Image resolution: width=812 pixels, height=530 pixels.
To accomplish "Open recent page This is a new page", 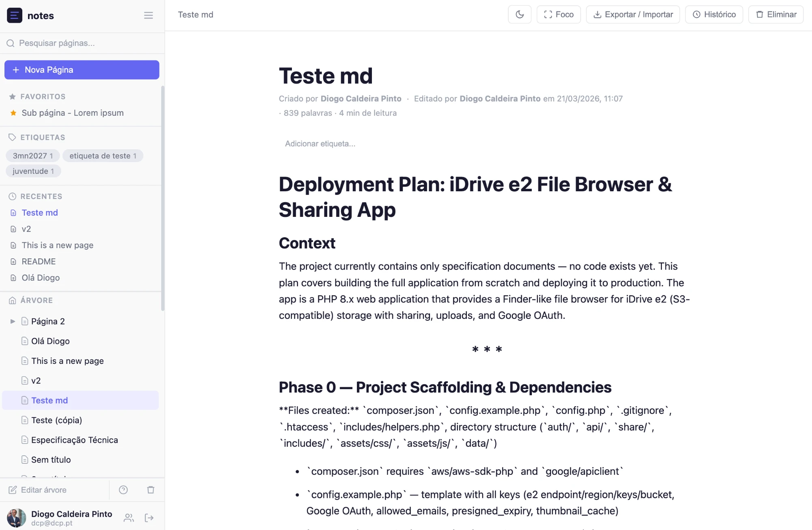I will (x=57, y=245).
